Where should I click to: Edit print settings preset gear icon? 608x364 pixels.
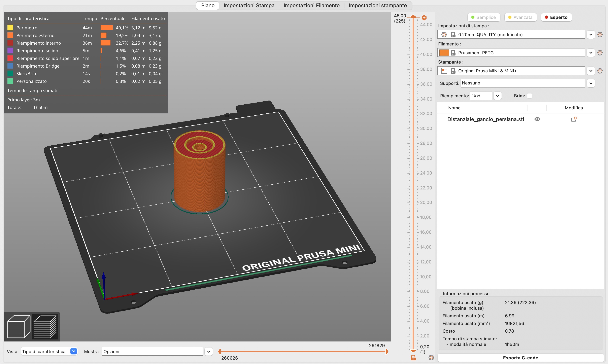coord(600,35)
